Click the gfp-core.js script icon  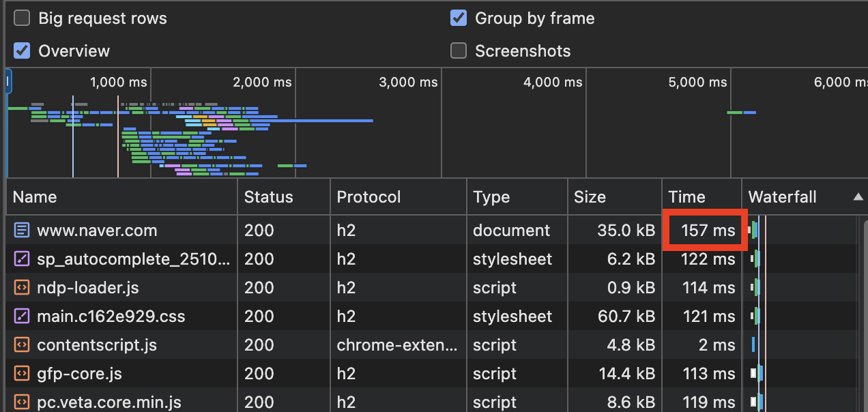[x=23, y=374]
